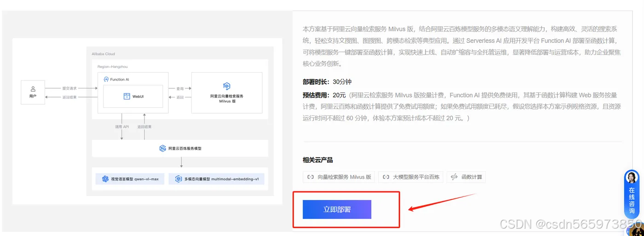Click the Alibaba Cloud label in diagram
644x236 pixels.
pyautogui.click(x=103, y=54)
